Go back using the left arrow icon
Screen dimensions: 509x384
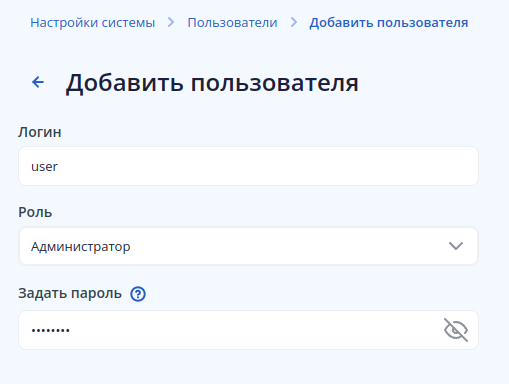click(38, 82)
